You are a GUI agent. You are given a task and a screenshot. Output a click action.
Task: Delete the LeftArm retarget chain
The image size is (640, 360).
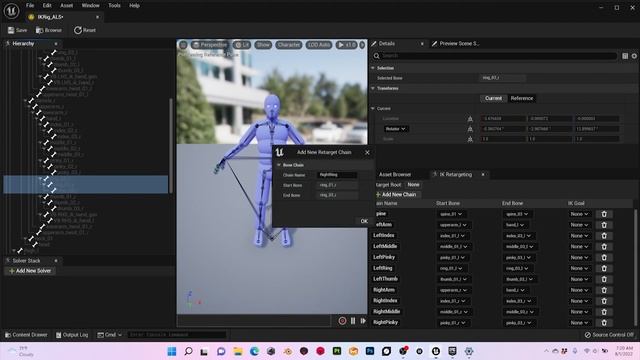point(604,225)
